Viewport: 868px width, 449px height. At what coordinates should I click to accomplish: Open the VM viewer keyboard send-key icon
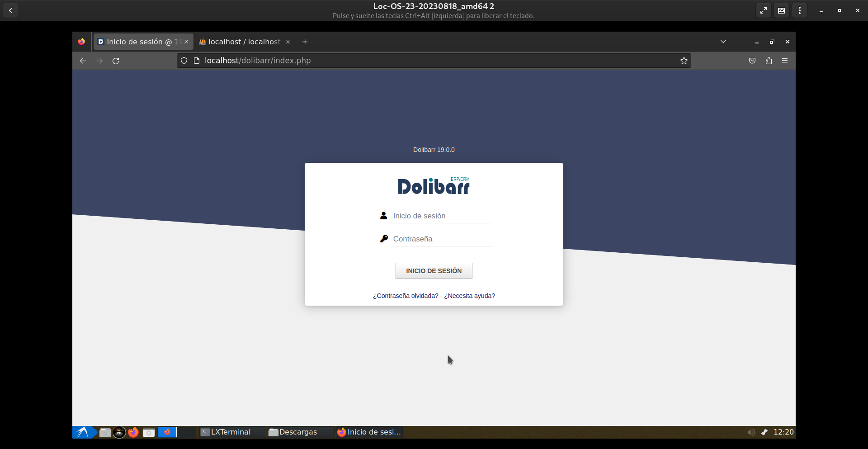tap(781, 10)
